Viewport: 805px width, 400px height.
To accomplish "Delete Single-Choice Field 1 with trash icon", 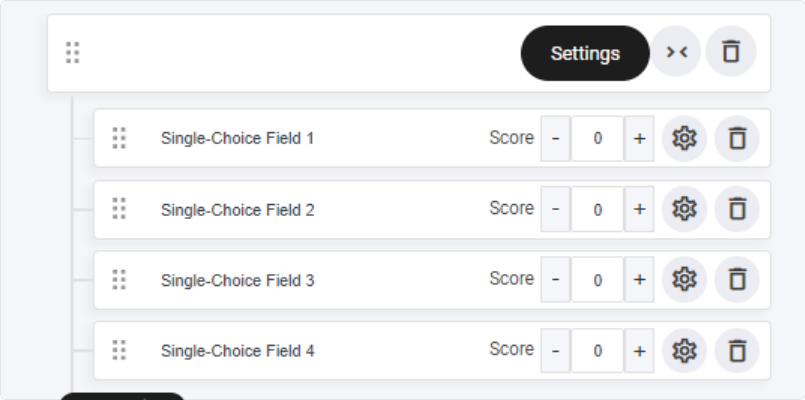I will pyautogui.click(x=737, y=138).
